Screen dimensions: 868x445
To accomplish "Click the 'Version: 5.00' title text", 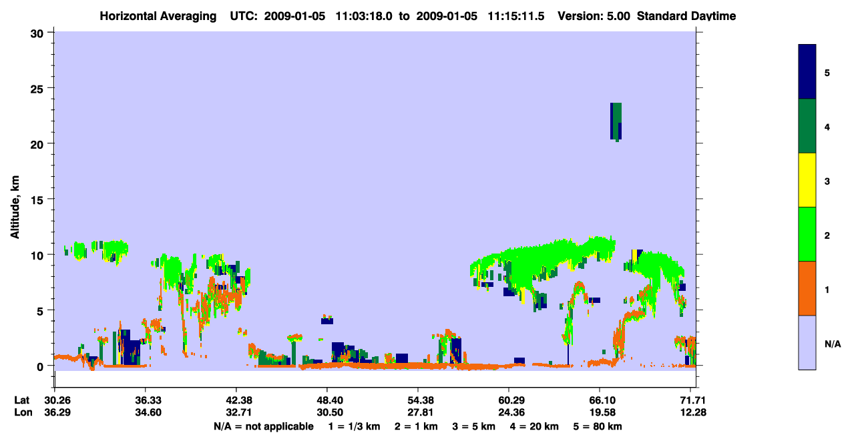I will point(594,15).
